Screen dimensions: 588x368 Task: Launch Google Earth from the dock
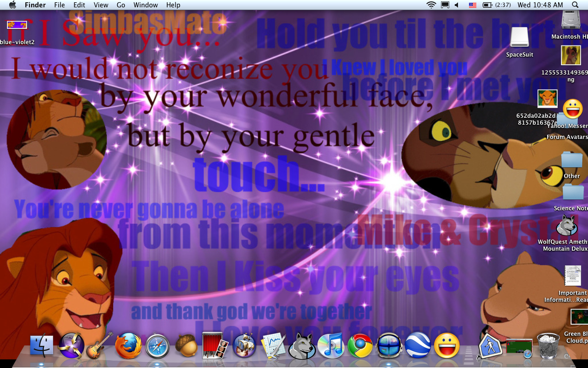418,345
